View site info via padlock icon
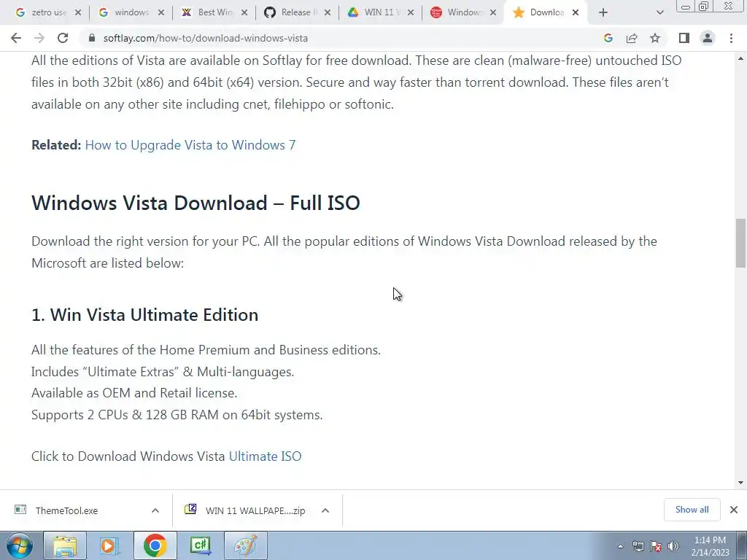The height and width of the screenshot is (560, 747). [x=92, y=38]
